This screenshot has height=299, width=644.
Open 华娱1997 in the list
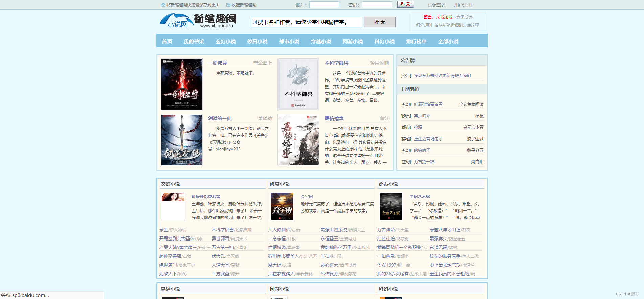coord(386,265)
